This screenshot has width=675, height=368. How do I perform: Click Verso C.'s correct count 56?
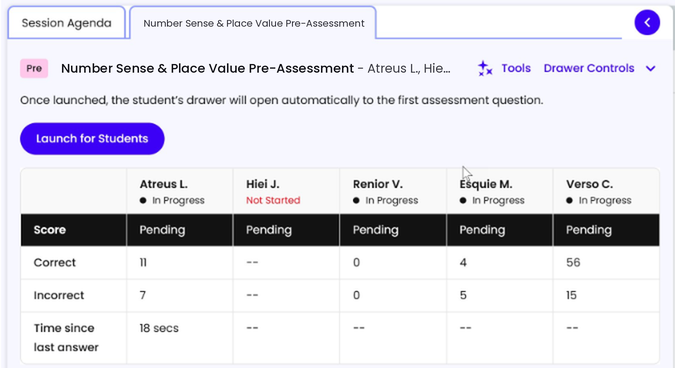tap(573, 263)
